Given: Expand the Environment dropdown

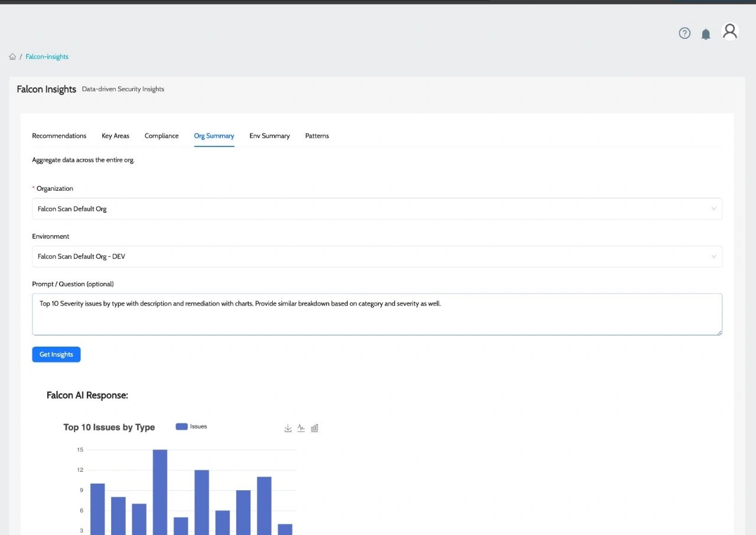Looking at the screenshot, I should [377, 257].
